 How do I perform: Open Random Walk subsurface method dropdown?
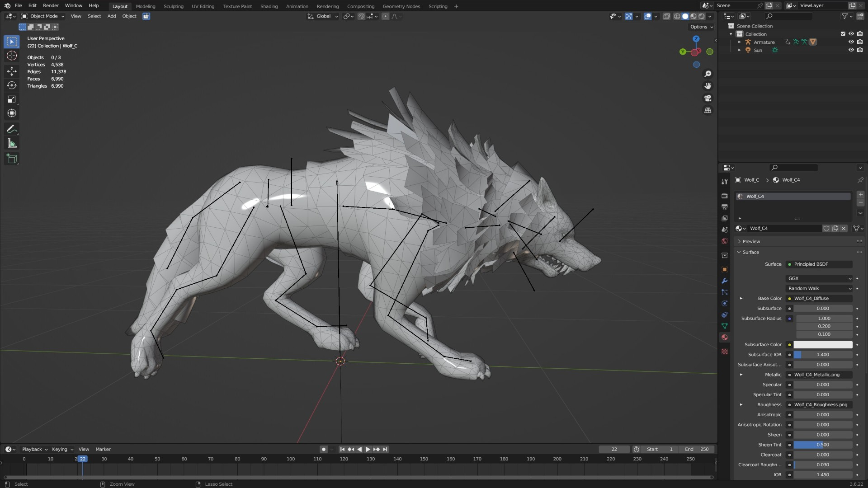tap(819, 288)
